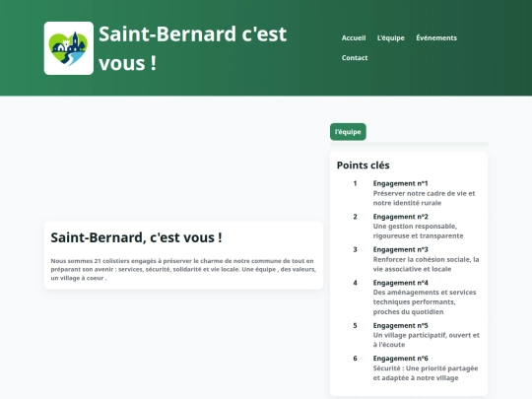The width and height of the screenshot is (532, 399).
Task: Open the Contact page
Action: click(355, 58)
